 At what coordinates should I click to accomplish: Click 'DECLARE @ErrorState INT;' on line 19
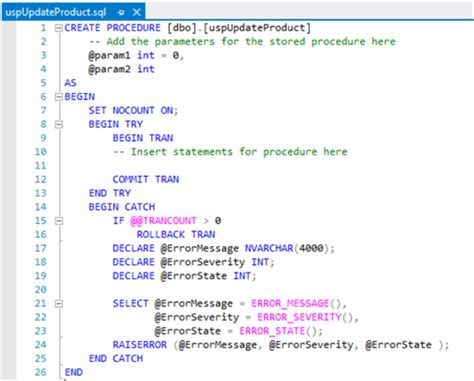184,276
